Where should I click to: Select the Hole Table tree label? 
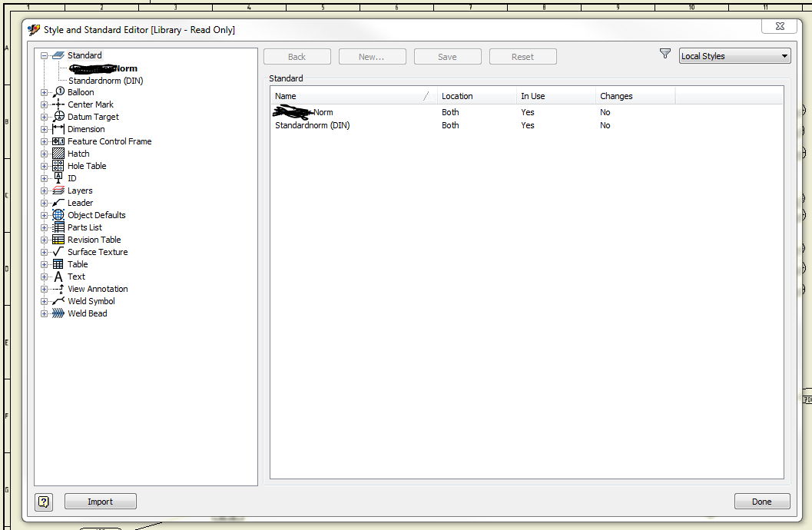pos(87,166)
